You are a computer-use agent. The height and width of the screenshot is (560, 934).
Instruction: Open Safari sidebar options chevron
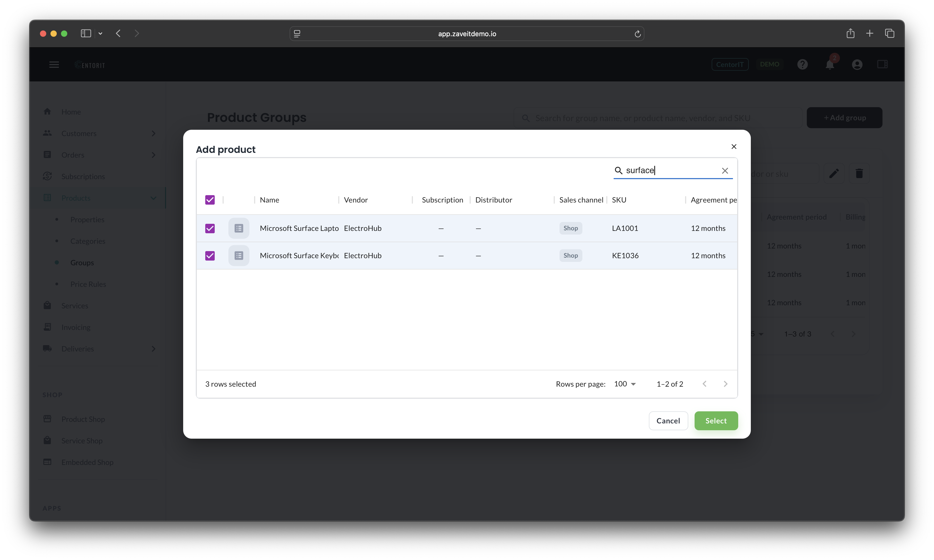pyautogui.click(x=100, y=34)
